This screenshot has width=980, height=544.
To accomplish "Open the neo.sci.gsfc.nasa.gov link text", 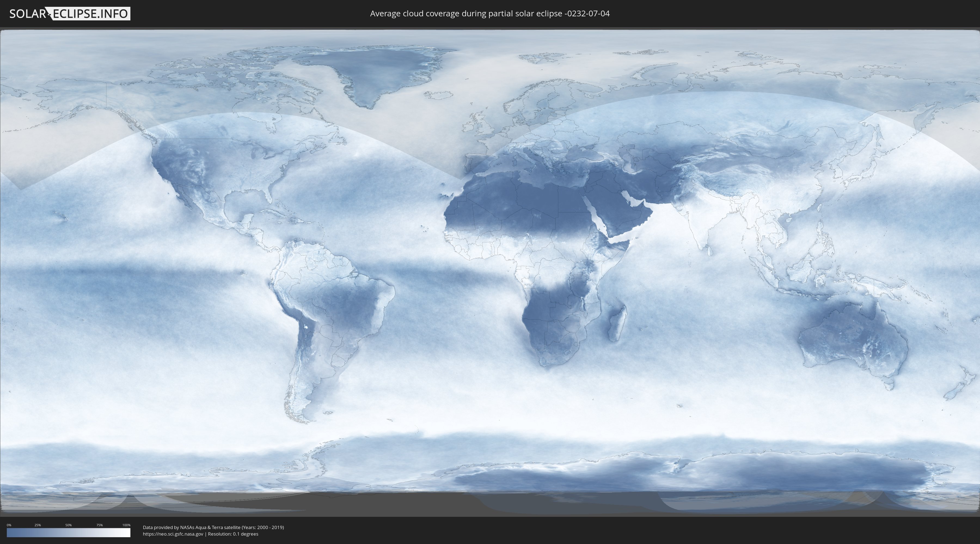I will click(x=173, y=534).
